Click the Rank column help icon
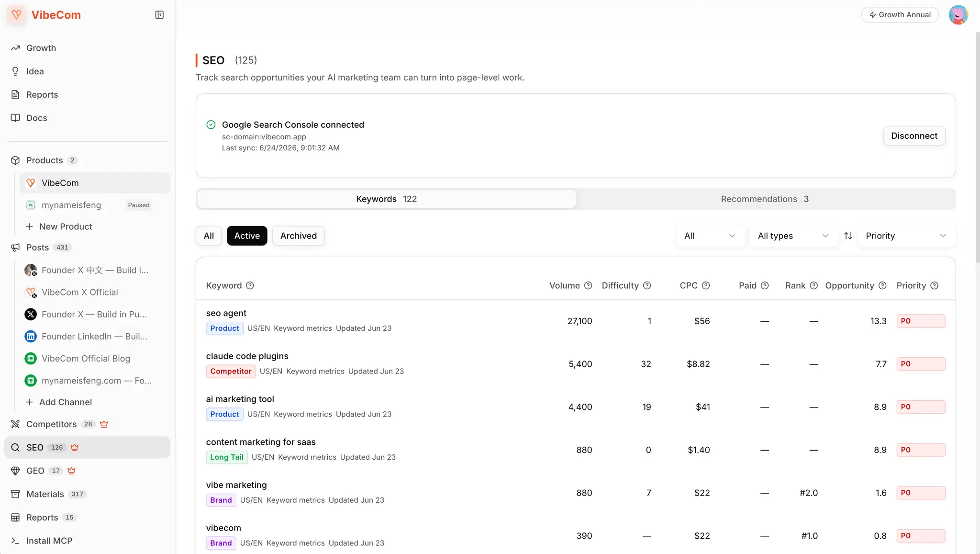 click(813, 286)
